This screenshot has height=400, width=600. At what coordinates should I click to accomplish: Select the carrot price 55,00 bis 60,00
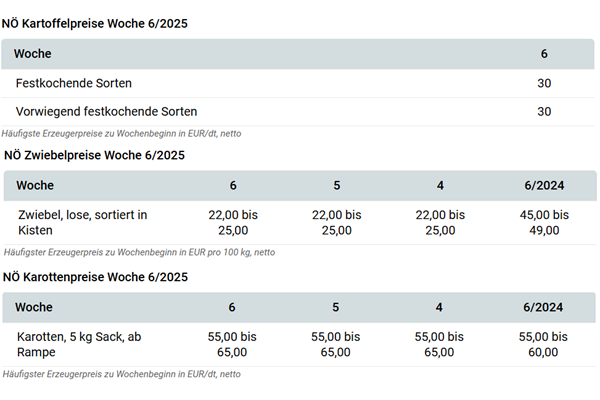pyautogui.click(x=545, y=344)
